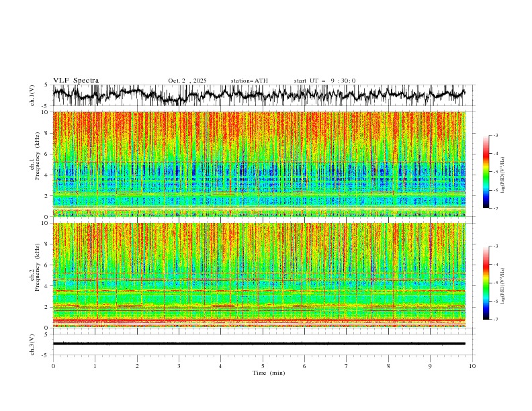Screen dimensions: 532x411
Task: Click time axis tick label "1"
Action: tap(95, 366)
